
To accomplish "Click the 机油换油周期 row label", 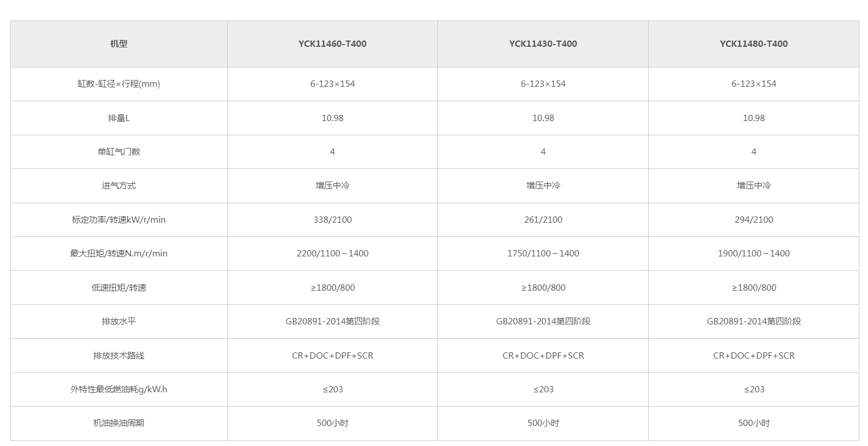I will 119,423.
